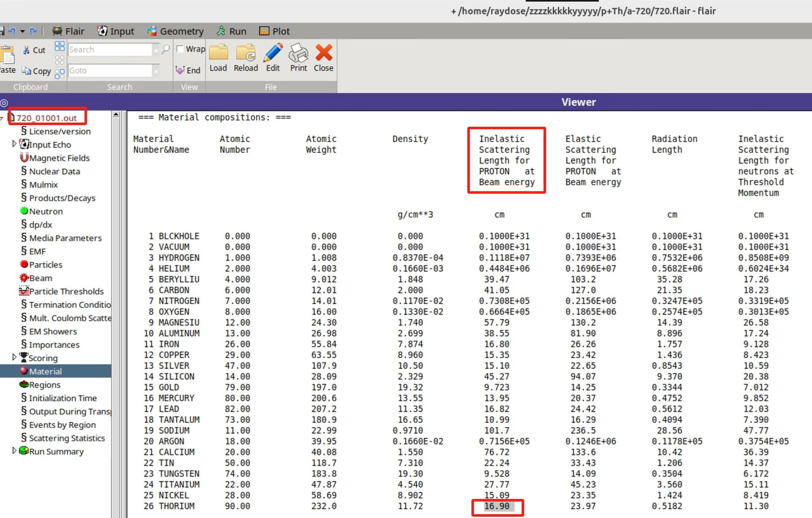Toggle the Wrap checkbox
The image size is (812, 518).
(x=180, y=49)
